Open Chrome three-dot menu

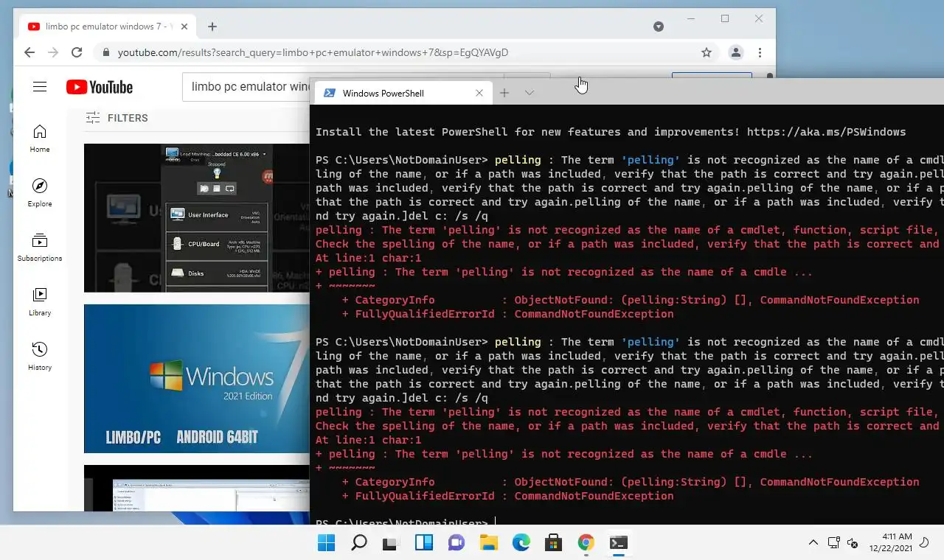point(760,52)
